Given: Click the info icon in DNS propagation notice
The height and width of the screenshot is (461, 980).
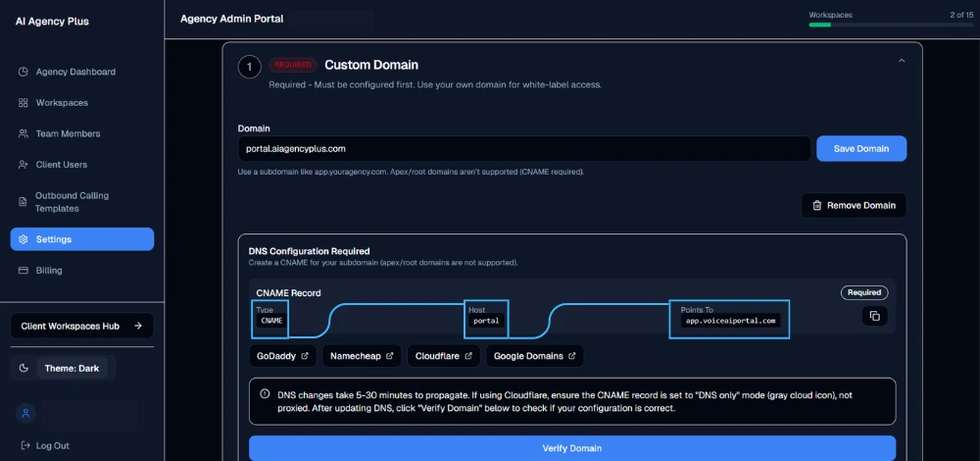Looking at the screenshot, I should [265, 394].
